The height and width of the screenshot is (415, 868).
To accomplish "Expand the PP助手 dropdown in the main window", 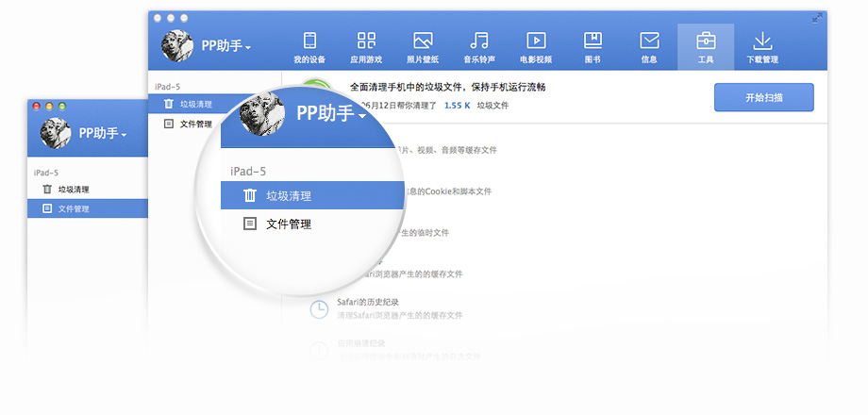I will point(225,46).
